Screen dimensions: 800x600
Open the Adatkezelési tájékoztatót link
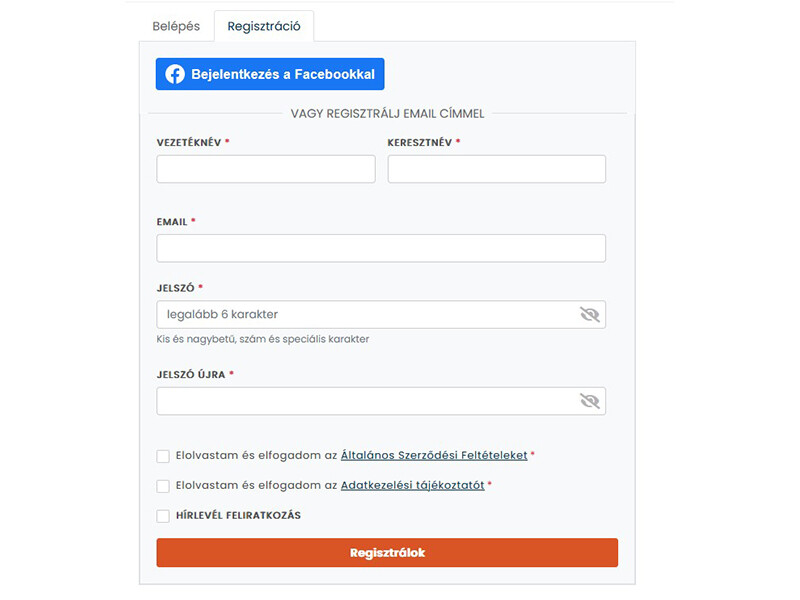coord(412,486)
